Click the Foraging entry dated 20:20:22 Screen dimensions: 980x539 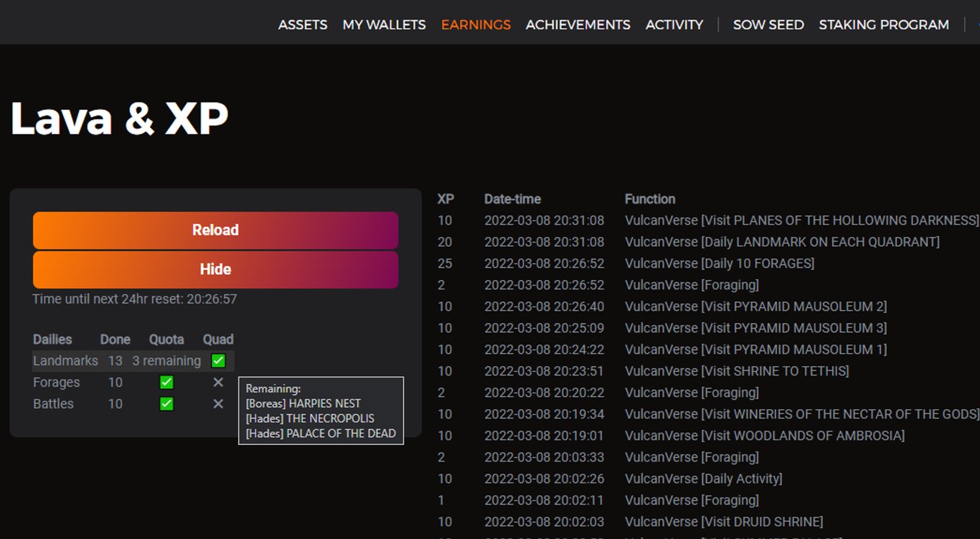(692, 393)
